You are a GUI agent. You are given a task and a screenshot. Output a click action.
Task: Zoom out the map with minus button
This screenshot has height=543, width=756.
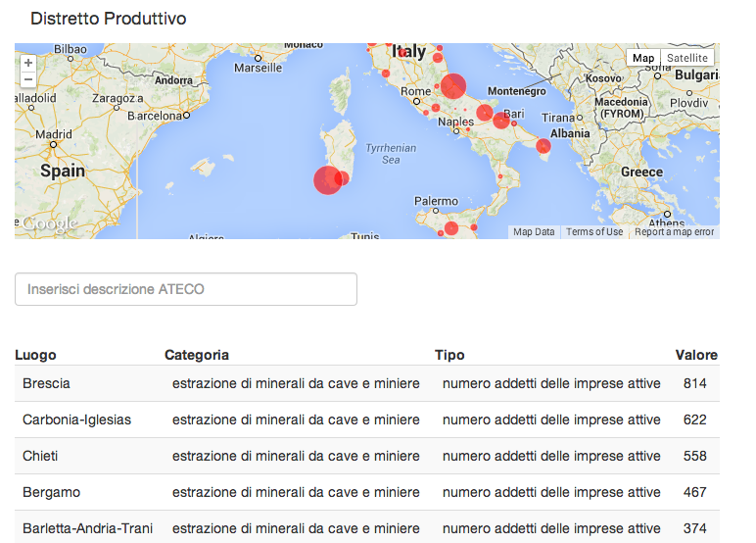coord(28,79)
